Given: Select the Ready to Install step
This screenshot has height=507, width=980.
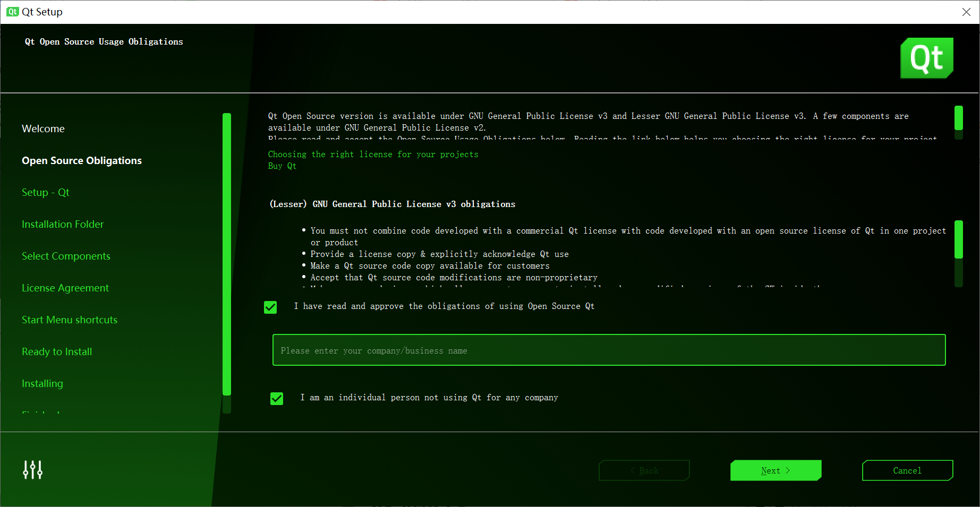Looking at the screenshot, I should (x=57, y=351).
